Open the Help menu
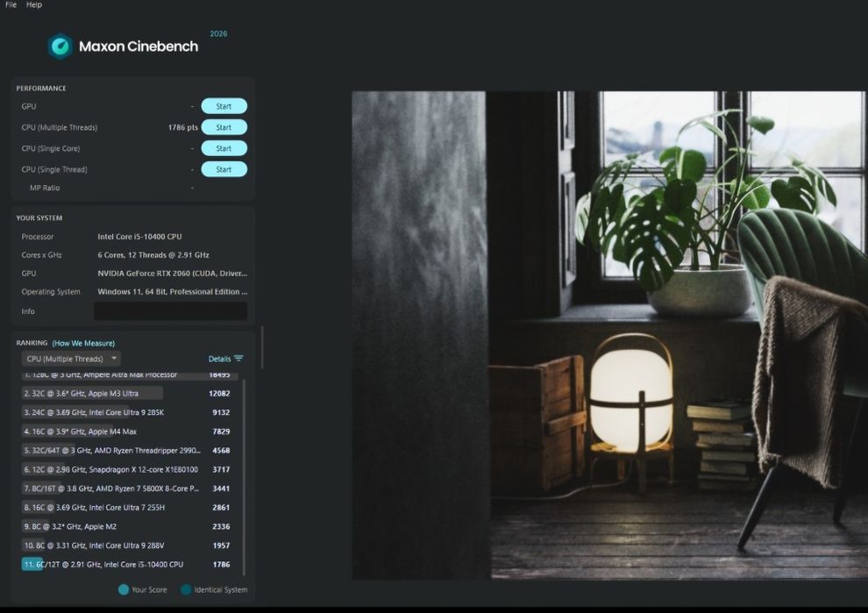Image resolution: width=868 pixels, height=613 pixels. coord(34,4)
